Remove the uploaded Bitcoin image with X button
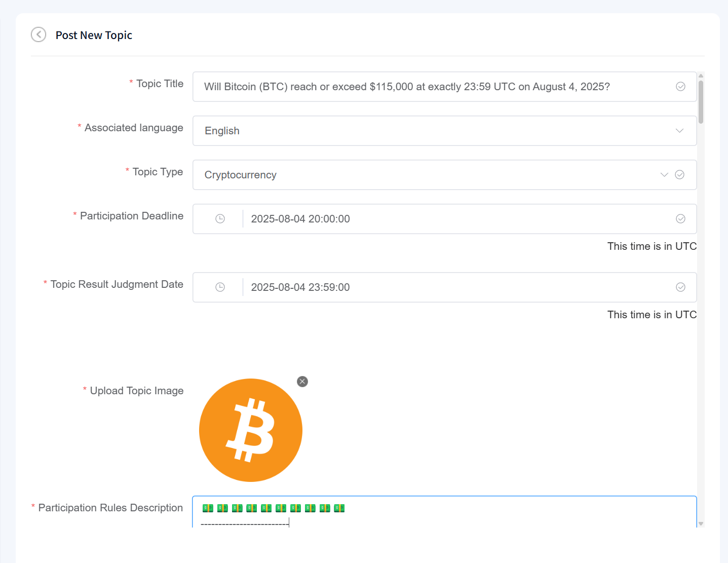 click(302, 382)
